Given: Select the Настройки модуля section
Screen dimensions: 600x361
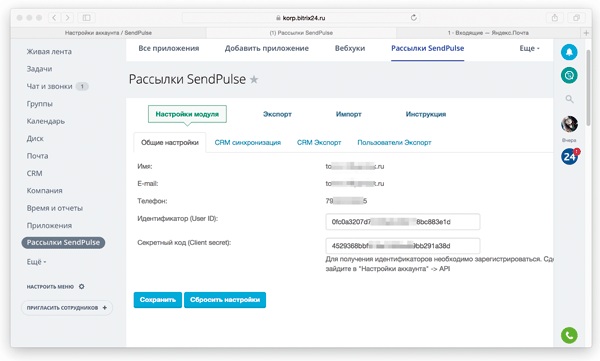Looking at the screenshot, I should click(187, 114).
